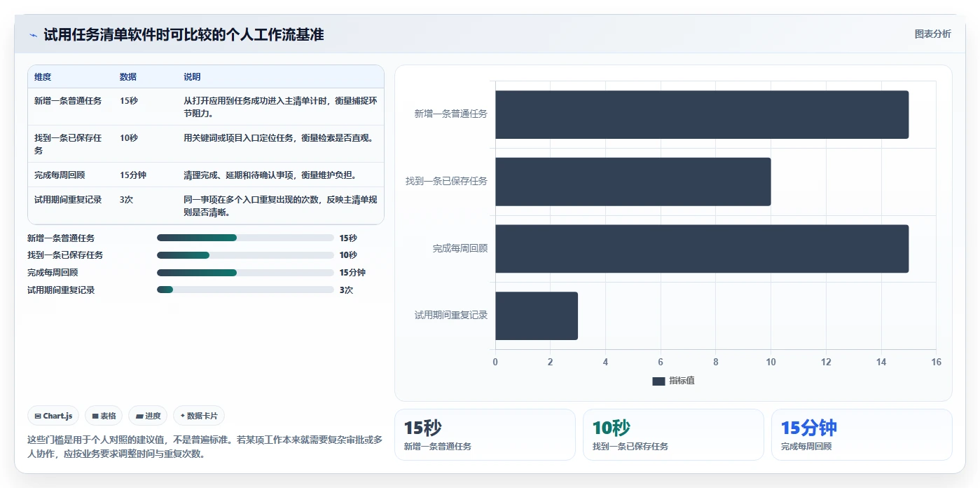Click the chart y-axis label 完成每周回顾
Image resolution: width=980 pixels, height=488 pixels.
tap(460, 248)
